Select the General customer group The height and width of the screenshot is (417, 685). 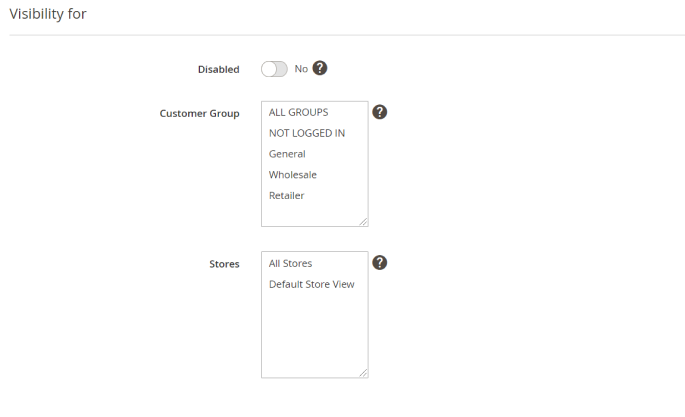[x=287, y=154]
